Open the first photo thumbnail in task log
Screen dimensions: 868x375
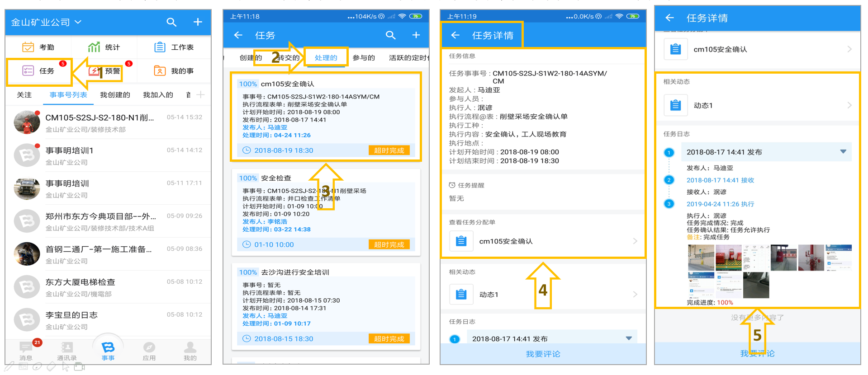pos(701,258)
